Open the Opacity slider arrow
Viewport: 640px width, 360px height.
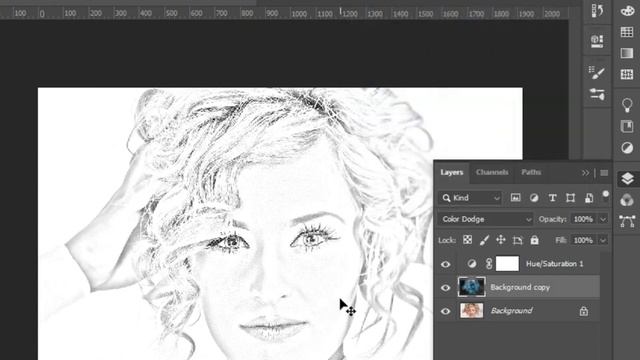pos(603,219)
